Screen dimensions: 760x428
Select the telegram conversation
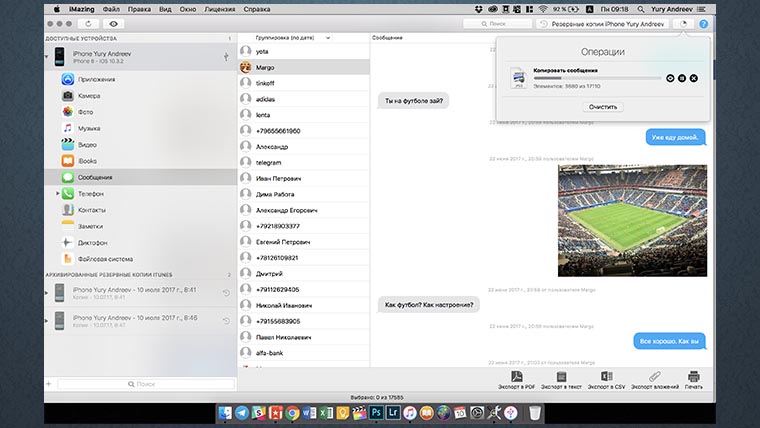tap(304, 162)
